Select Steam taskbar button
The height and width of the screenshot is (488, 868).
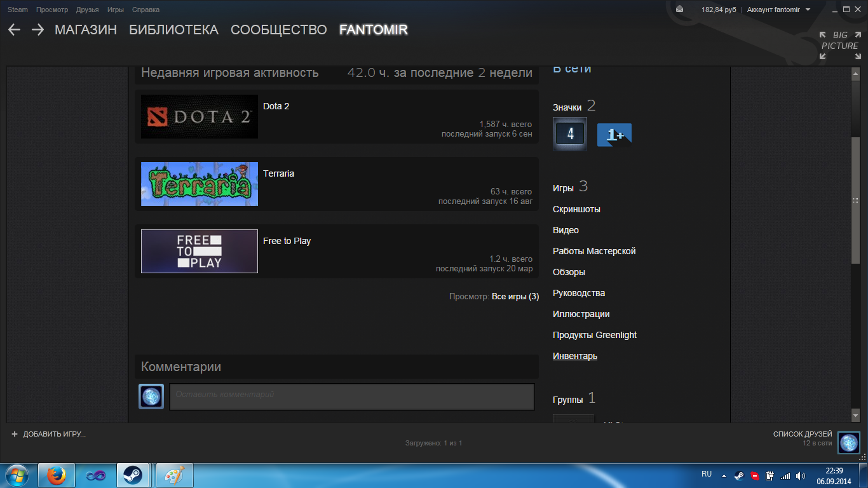coord(133,475)
